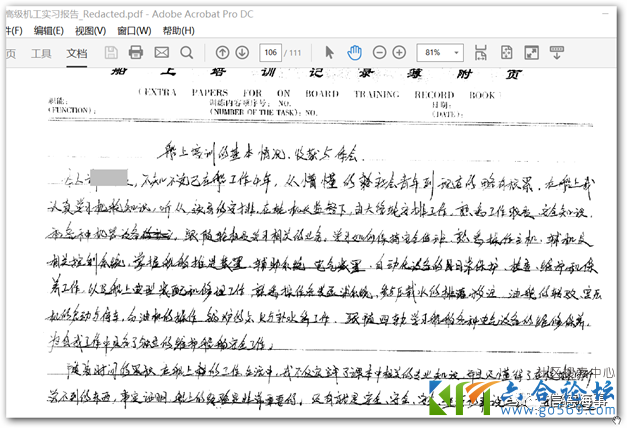Image resolution: width=627 pixels, height=428 pixels.
Task: Open the 帮助(H) menu
Action: (179, 31)
